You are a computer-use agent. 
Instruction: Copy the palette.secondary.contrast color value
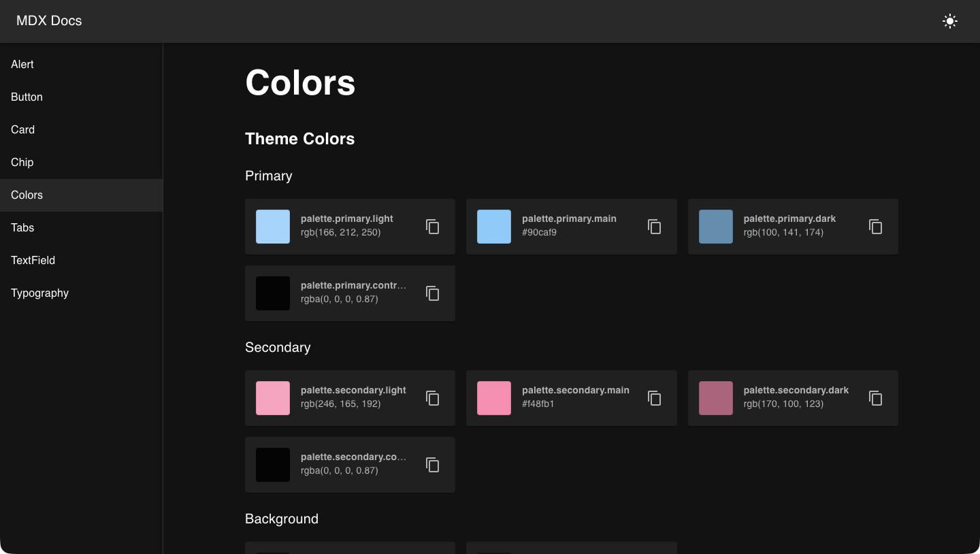(433, 464)
